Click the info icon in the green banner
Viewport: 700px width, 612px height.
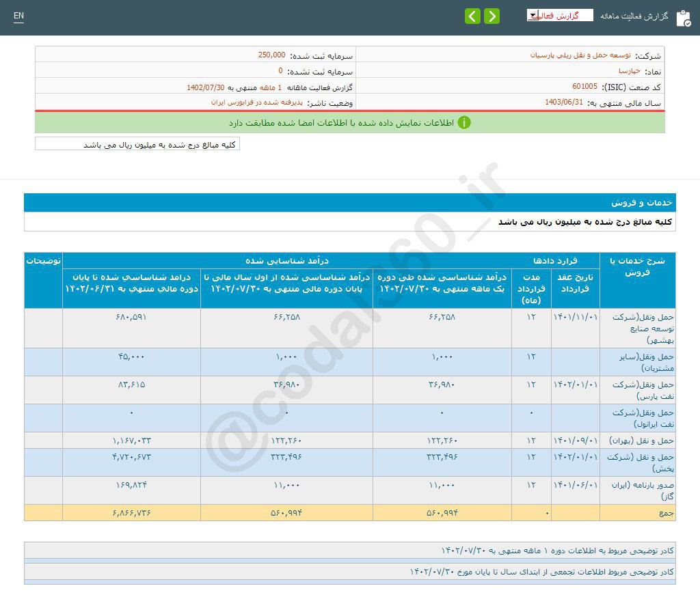(x=464, y=123)
